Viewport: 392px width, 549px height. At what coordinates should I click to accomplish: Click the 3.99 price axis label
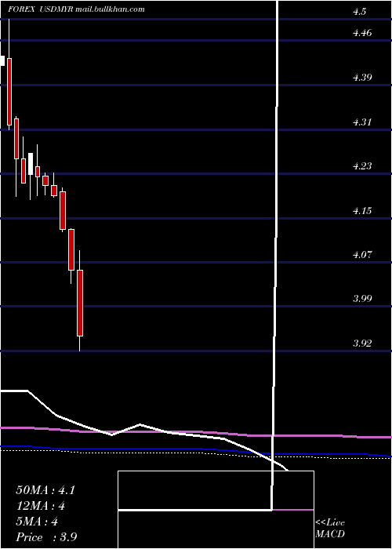362,299
